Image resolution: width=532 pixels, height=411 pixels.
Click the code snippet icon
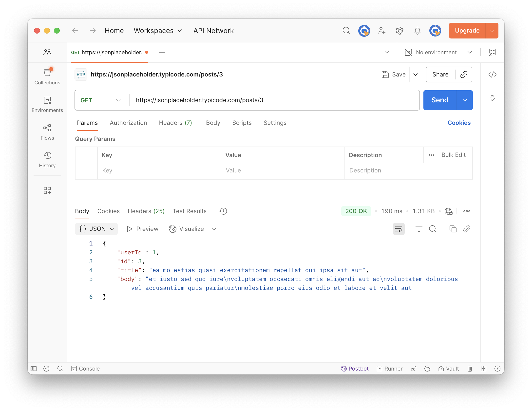coord(492,75)
